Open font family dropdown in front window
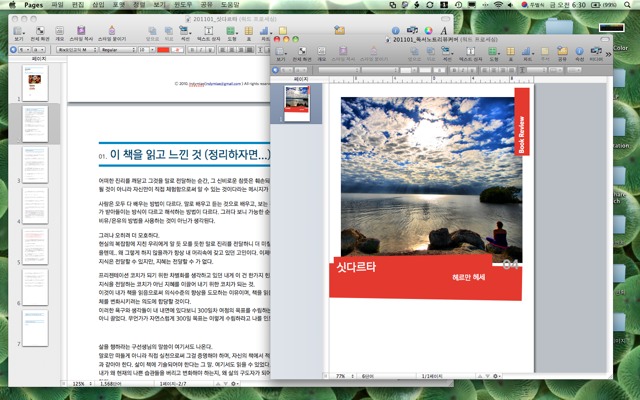 (x=339, y=70)
